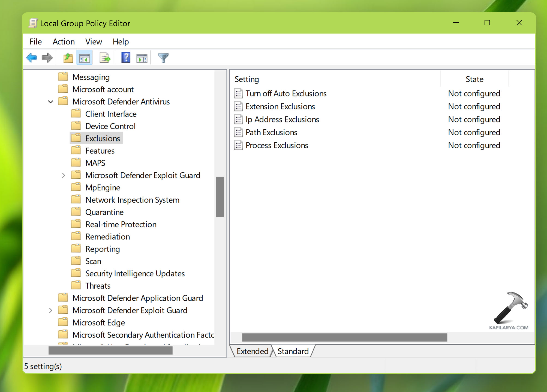Open the Action menu
The image size is (547, 392).
click(x=64, y=42)
